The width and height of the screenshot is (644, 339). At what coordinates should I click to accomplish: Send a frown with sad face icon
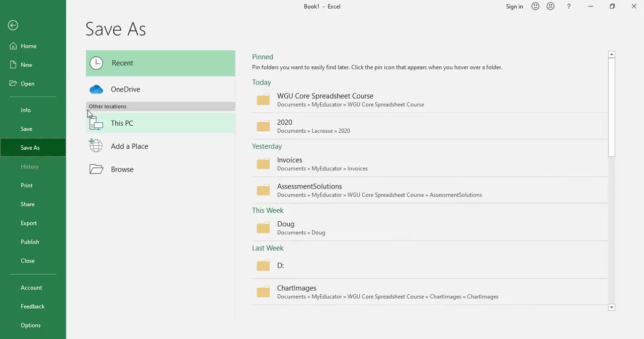click(550, 7)
